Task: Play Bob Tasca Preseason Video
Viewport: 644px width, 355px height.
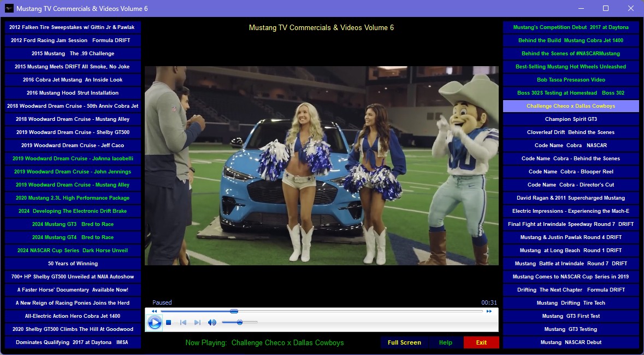Action: coord(571,80)
